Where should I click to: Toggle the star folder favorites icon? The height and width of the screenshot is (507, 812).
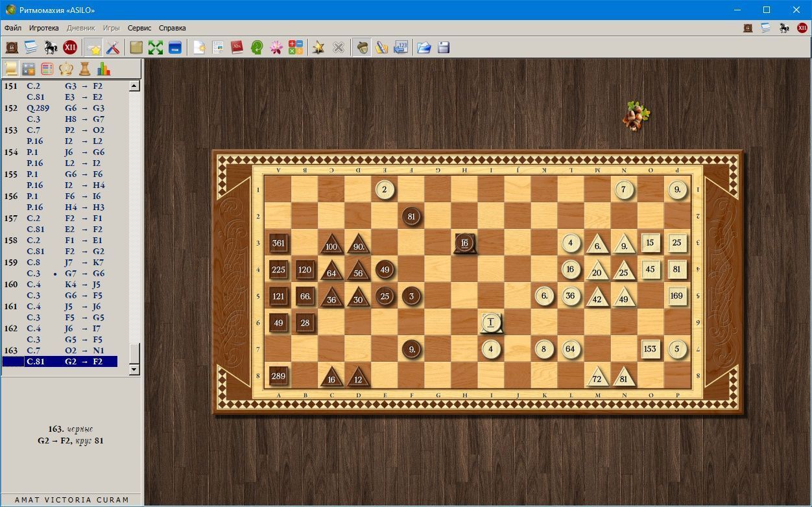coord(94,47)
